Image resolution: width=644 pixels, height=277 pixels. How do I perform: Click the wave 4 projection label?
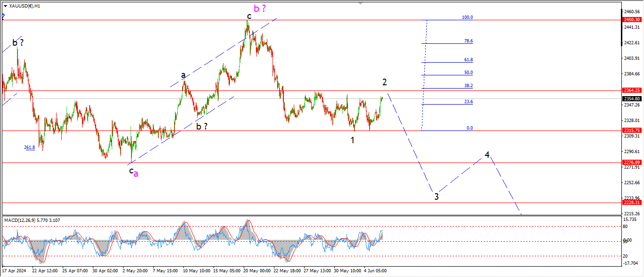[x=487, y=155]
